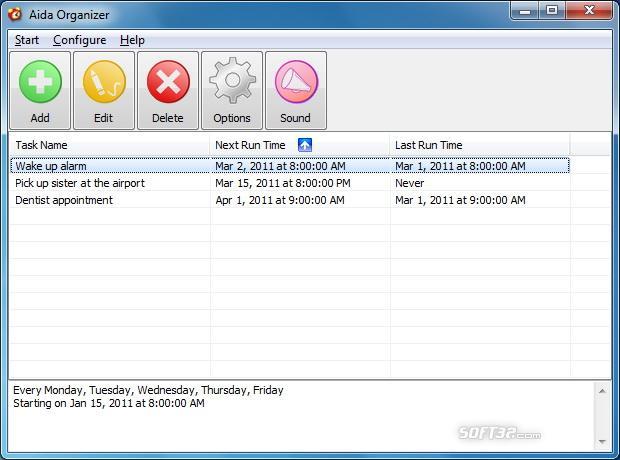Click the description scrollbar up arrow
This screenshot has width=620, height=460.
click(x=602, y=391)
